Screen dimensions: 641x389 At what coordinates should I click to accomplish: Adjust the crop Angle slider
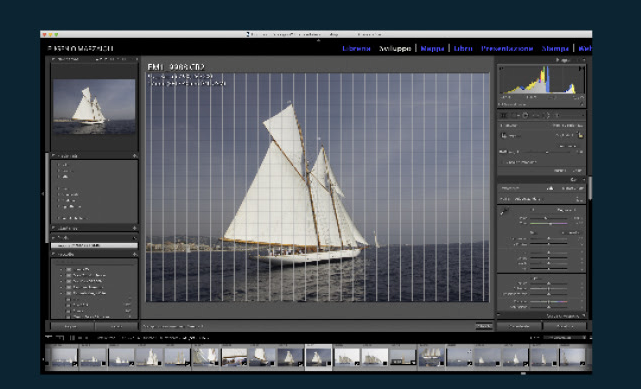548,152
